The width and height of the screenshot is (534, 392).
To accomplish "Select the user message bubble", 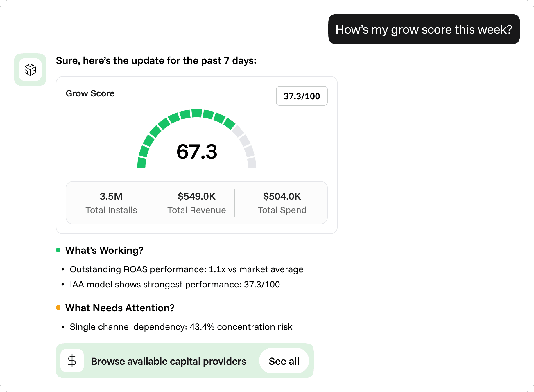I will pyautogui.click(x=424, y=29).
